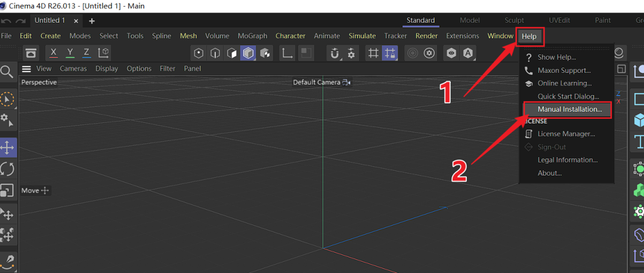644x273 pixels.
Task: Open the viewport Filter menu
Action: (168, 69)
